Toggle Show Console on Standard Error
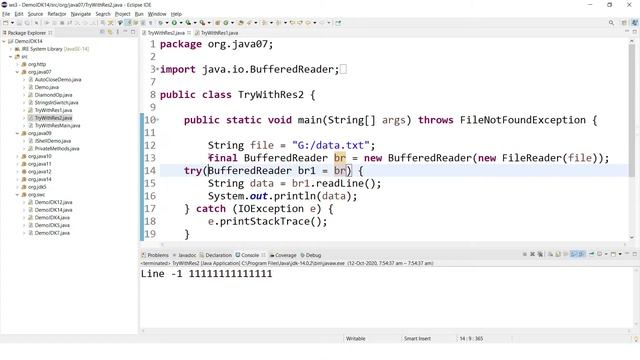Viewport: 640px width, 360px height. pos(581,254)
